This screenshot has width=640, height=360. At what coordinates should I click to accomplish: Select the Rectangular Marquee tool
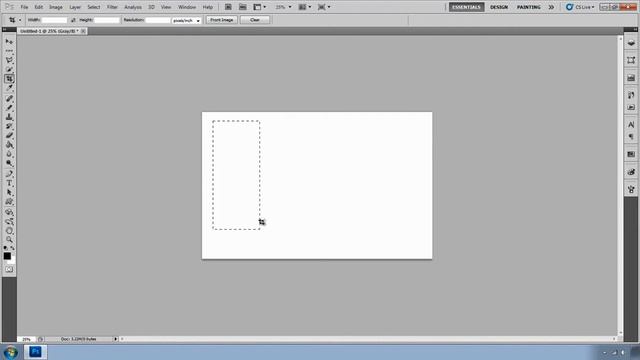click(x=9, y=51)
